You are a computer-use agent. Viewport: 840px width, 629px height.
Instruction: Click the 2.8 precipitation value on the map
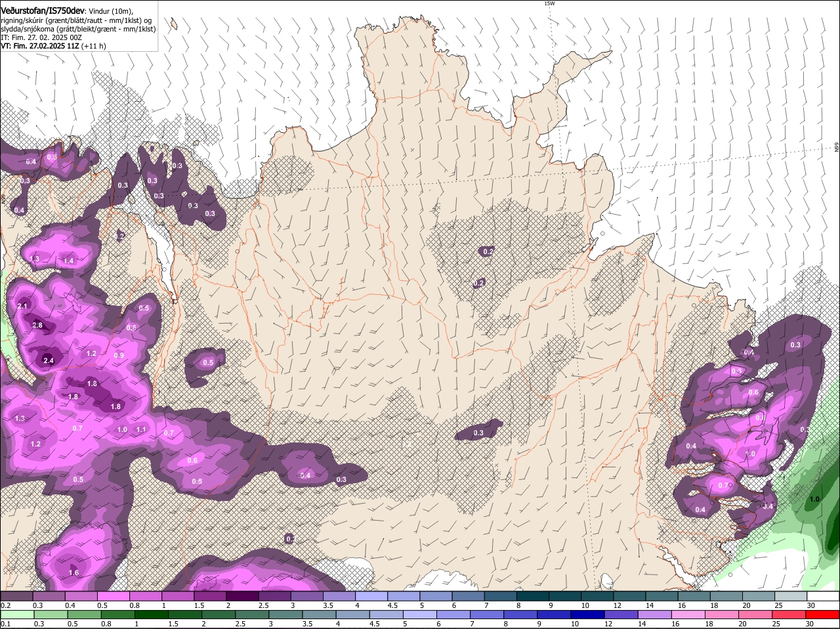[x=37, y=325]
